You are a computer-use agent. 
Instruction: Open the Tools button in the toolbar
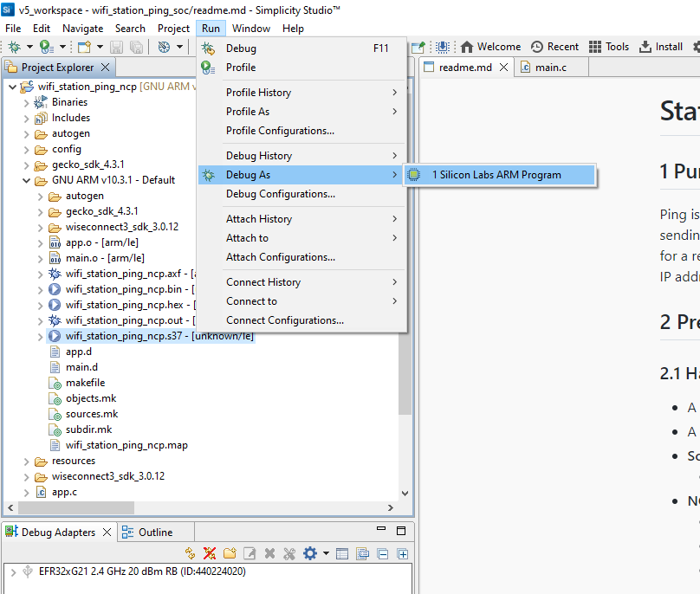click(x=609, y=47)
